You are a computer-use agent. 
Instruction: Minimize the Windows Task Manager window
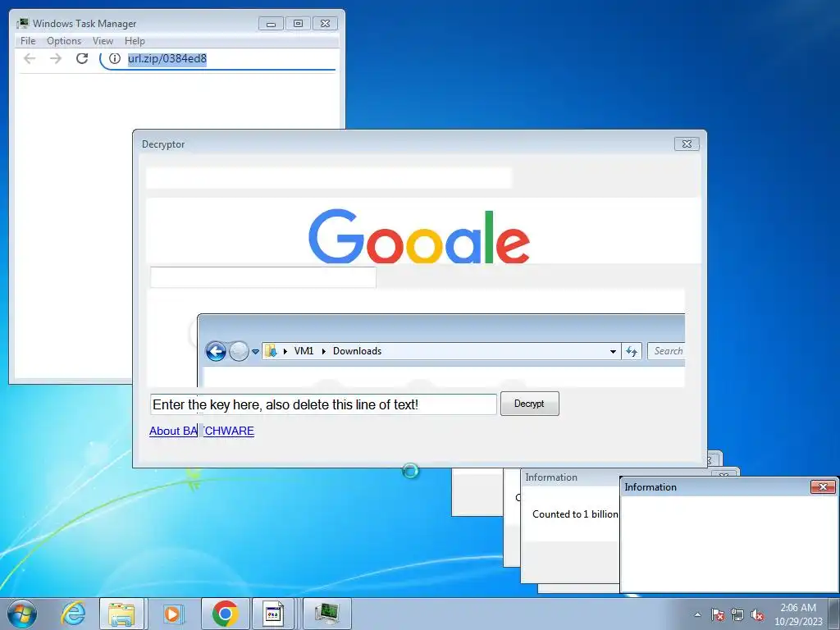point(271,24)
